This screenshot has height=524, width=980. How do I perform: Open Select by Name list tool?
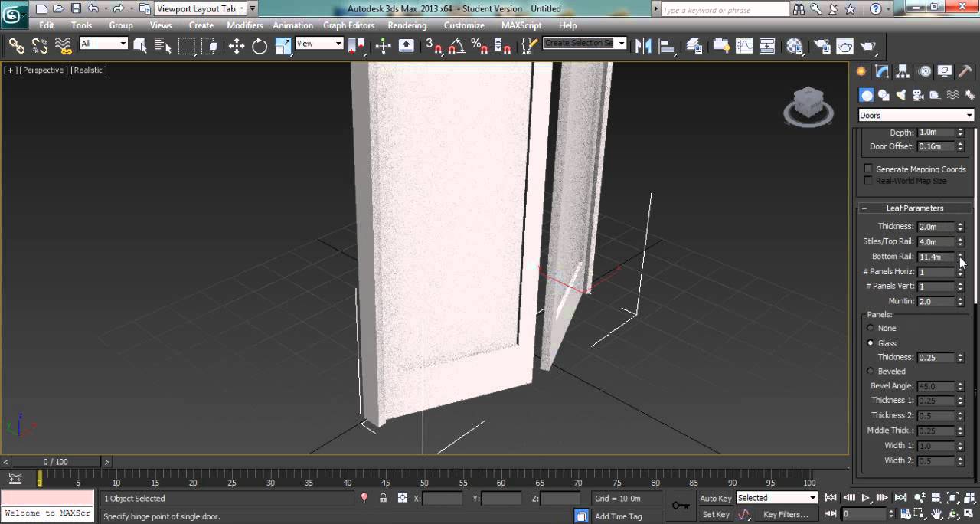(x=162, y=46)
